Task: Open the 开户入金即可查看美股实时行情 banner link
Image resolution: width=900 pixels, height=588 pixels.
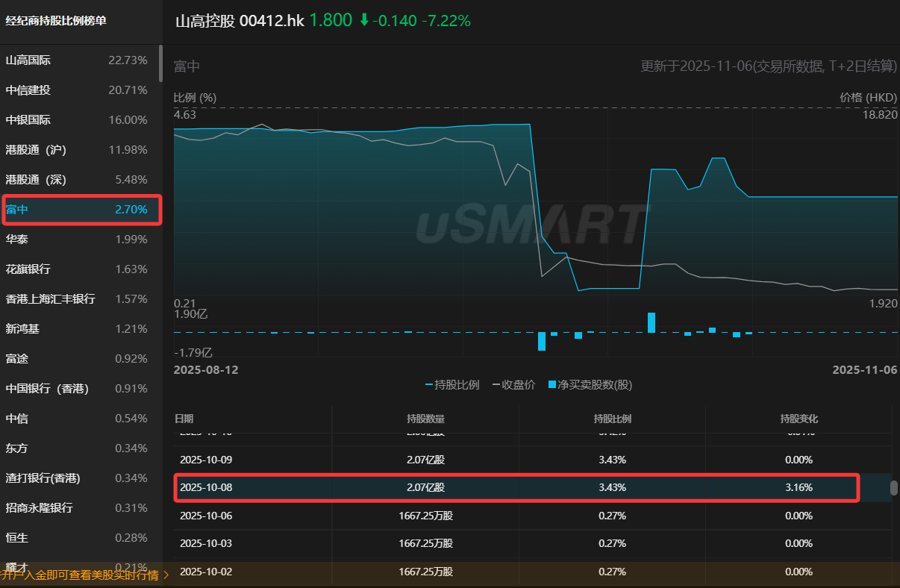Action: [x=78, y=575]
